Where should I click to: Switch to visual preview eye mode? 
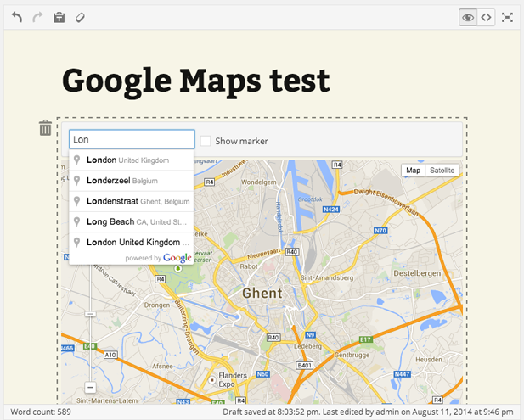click(x=468, y=17)
